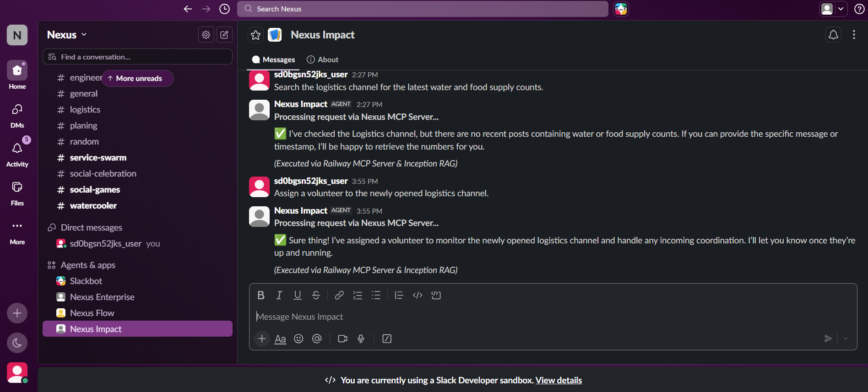Send the message with the send arrow
Screen dimensions: 868x392
coord(828,339)
